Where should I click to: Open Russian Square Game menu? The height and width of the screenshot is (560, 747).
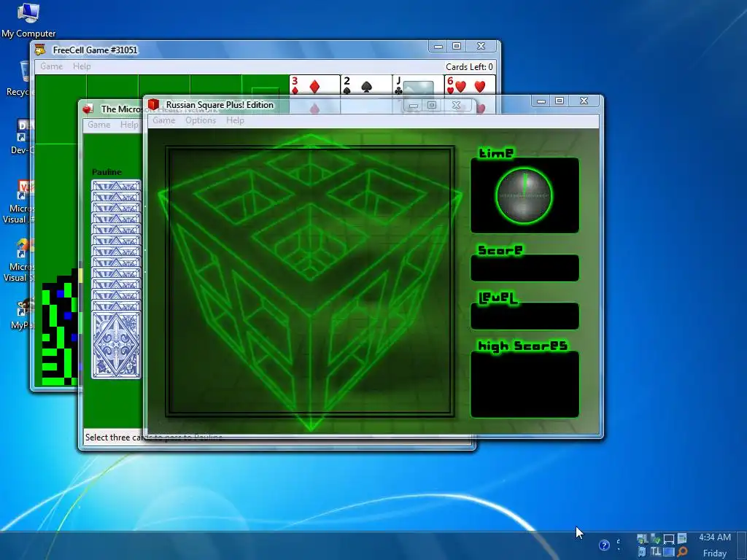pos(164,120)
